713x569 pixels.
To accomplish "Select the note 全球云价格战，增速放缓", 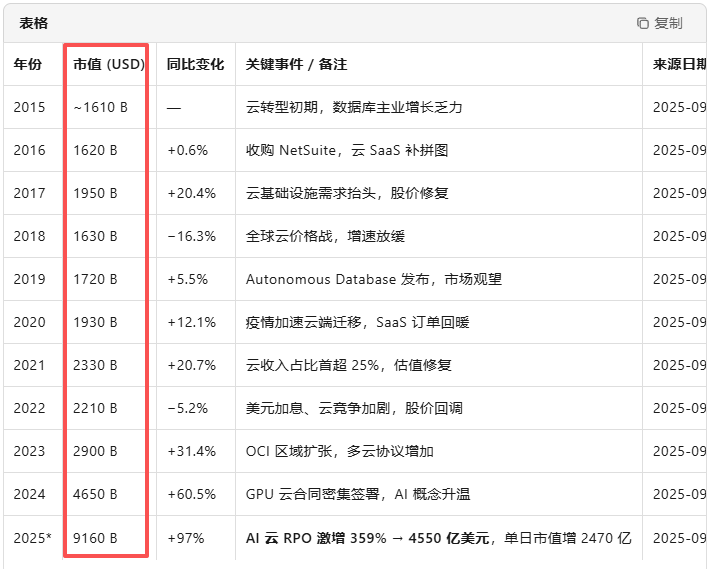I will pyautogui.click(x=325, y=236).
